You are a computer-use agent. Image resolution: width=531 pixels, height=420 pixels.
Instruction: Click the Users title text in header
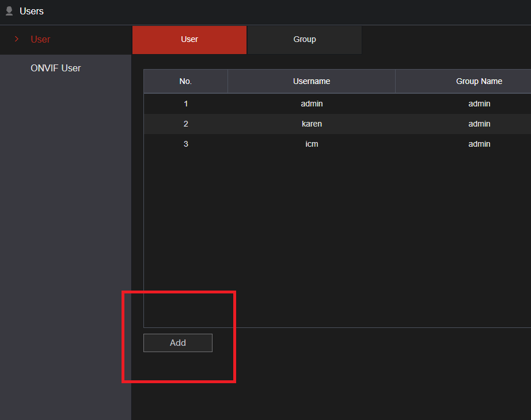click(x=31, y=11)
